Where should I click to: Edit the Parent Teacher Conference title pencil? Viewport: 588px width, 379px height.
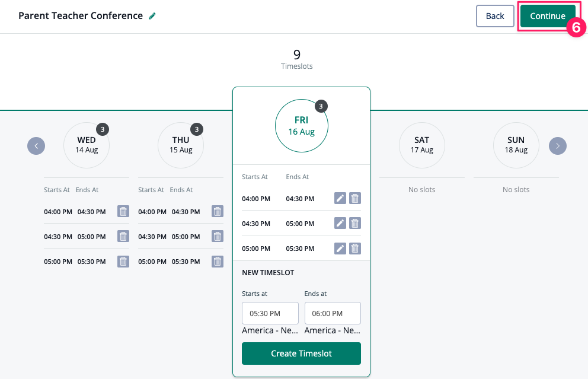click(x=152, y=16)
